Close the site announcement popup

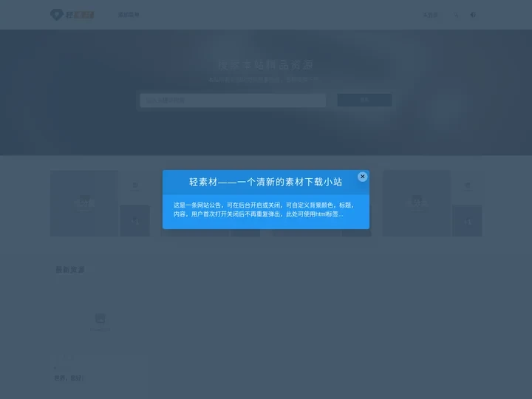[362, 177]
